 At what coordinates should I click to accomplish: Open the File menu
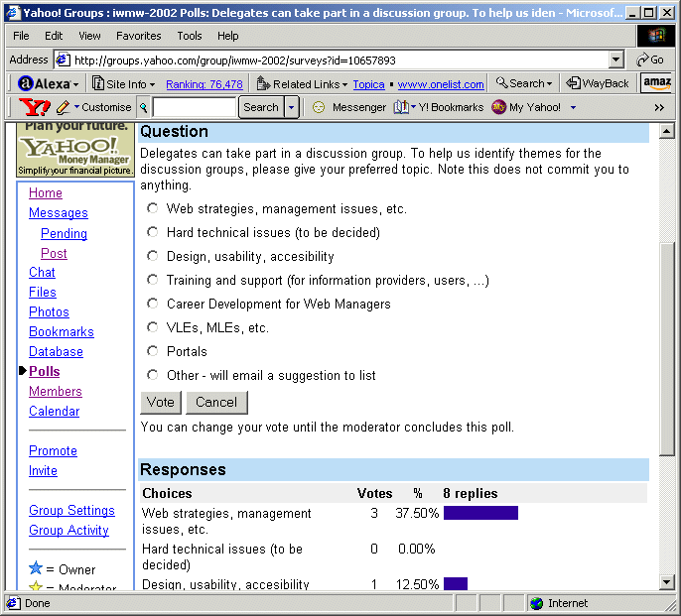[21, 36]
